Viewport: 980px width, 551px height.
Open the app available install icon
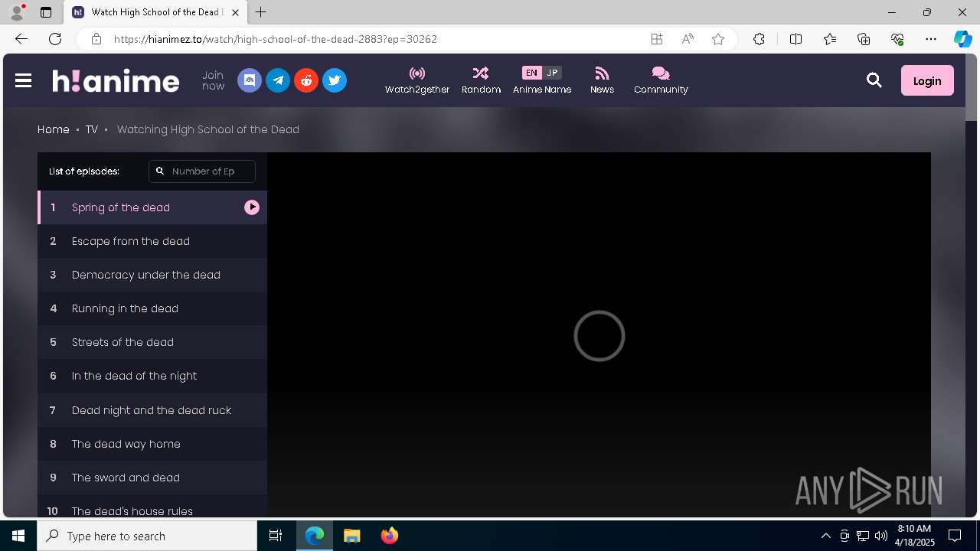pos(657,39)
